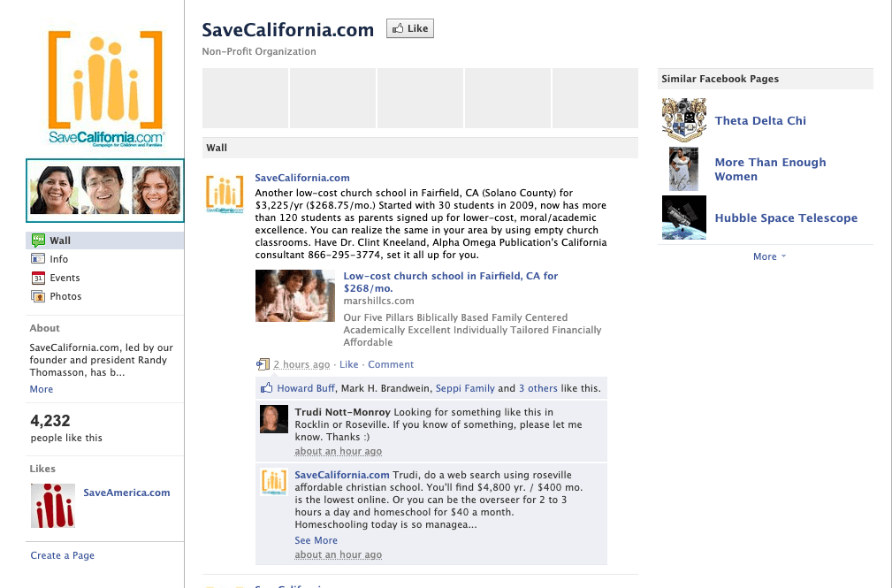Image resolution: width=892 pixels, height=588 pixels.
Task: Expand More similar Facebook pages dropdown
Action: [x=769, y=256]
